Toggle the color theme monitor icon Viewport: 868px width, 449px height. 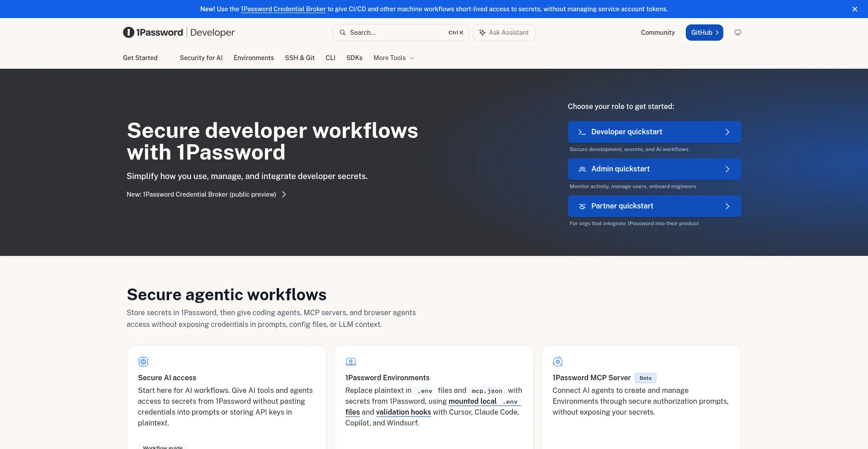coord(738,33)
